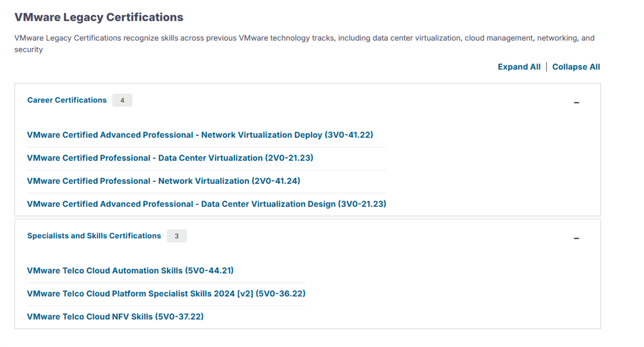Open Telco Cloud Platform Specialist Skills 2024 link
The image size is (644, 347).
pos(166,294)
